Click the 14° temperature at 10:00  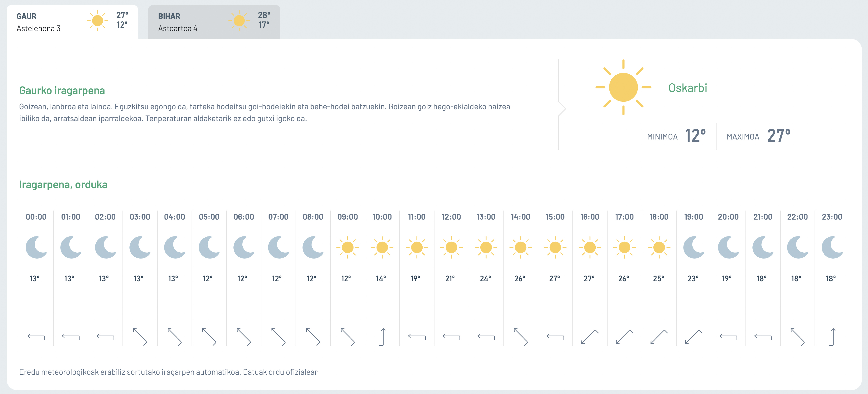(x=381, y=279)
